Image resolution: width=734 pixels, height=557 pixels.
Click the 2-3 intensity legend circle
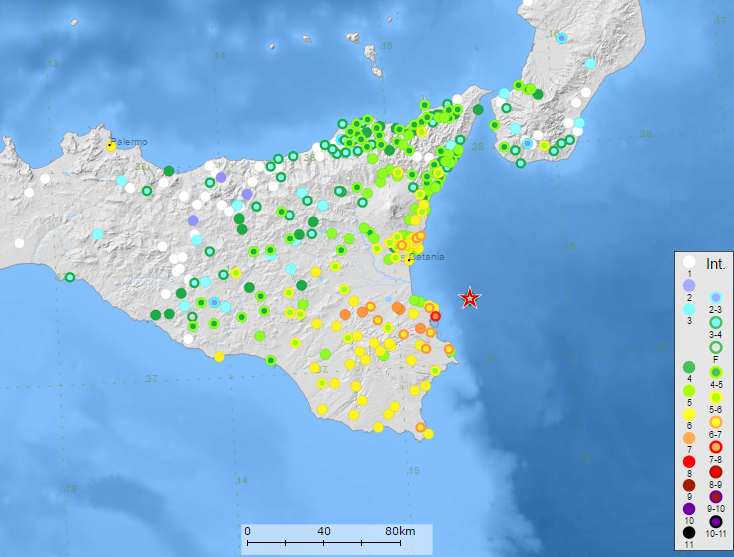coord(716,298)
